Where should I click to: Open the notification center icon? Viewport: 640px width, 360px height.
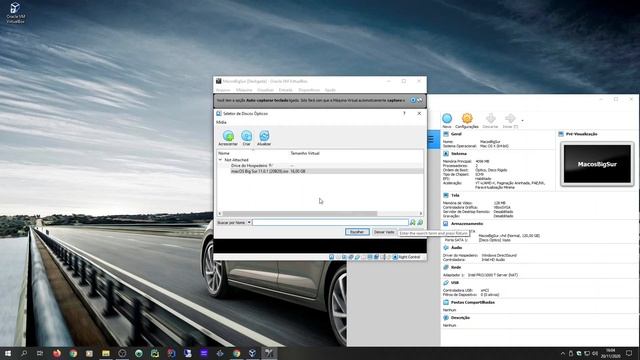(x=629, y=353)
